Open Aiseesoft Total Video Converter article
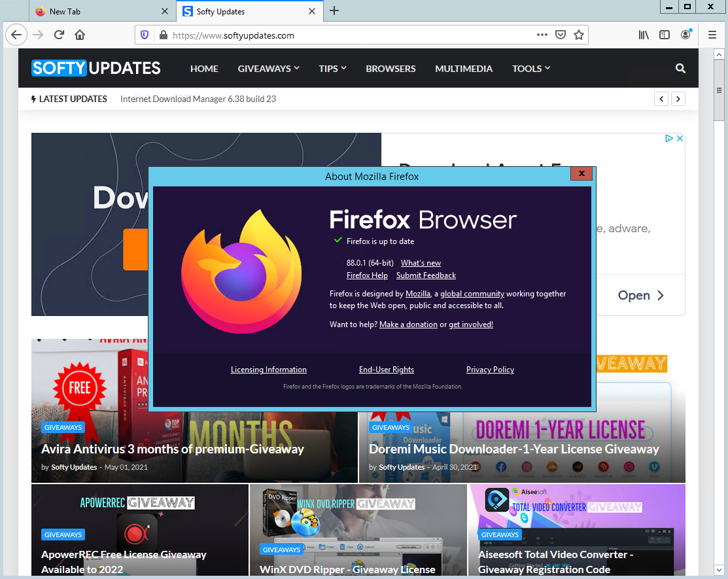Screen dimensions: 728x579 pos(555,562)
